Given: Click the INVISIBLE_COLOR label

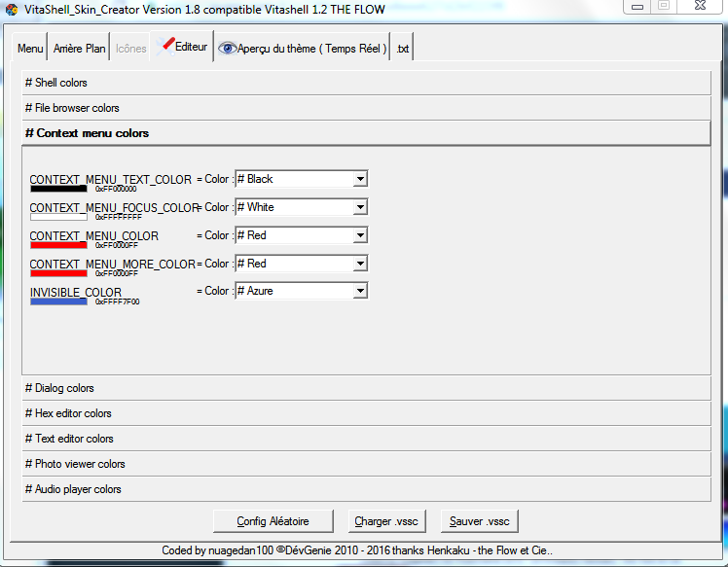Looking at the screenshot, I should click(76, 293).
